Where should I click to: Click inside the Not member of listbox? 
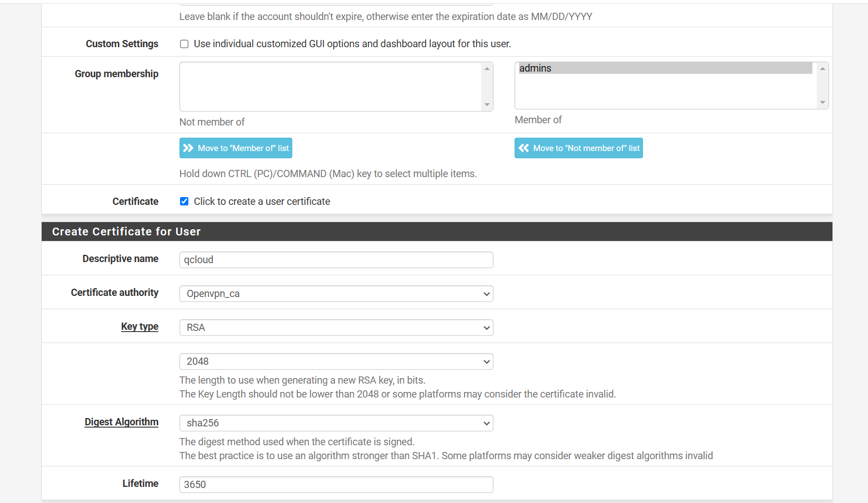(x=331, y=87)
